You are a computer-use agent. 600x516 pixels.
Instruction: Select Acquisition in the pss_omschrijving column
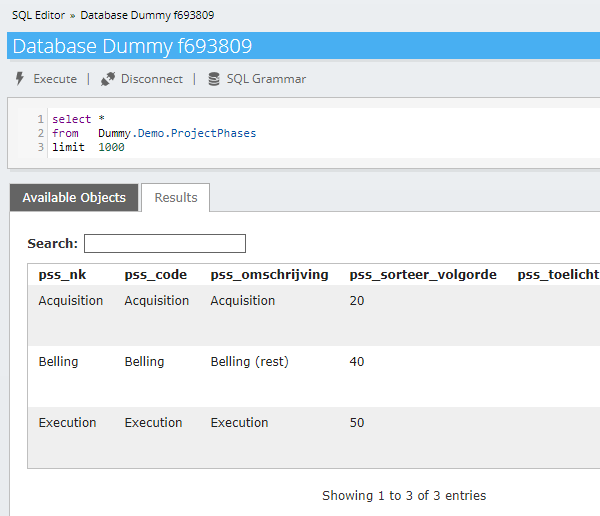[243, 301]
